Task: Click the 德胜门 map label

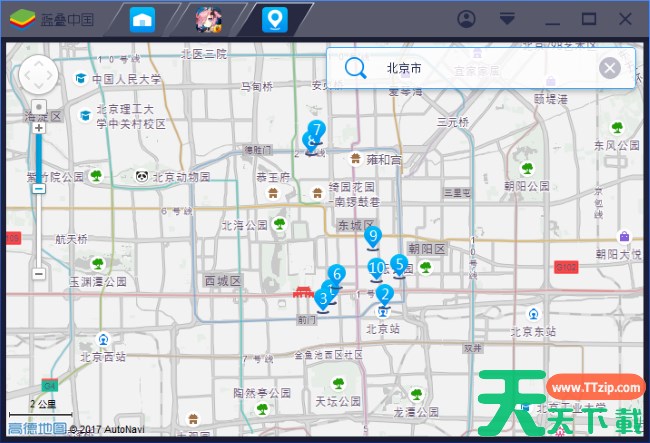Action: click(x=257, y=150)
